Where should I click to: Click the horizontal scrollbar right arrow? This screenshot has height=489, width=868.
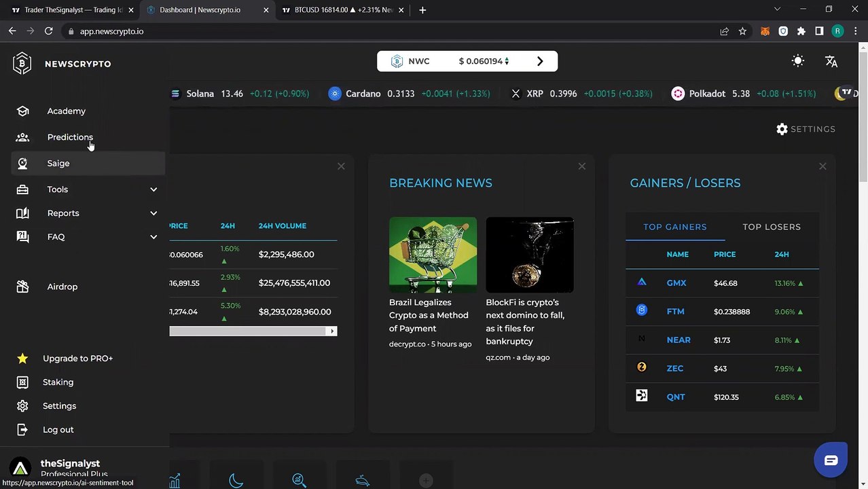(332, 331)
